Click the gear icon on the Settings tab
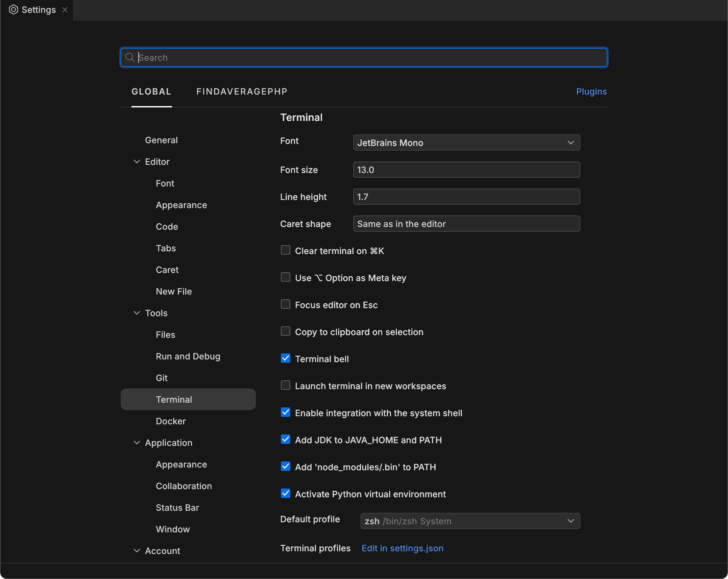728x579 pixels. pyautogui.click(x=14, y=9)
